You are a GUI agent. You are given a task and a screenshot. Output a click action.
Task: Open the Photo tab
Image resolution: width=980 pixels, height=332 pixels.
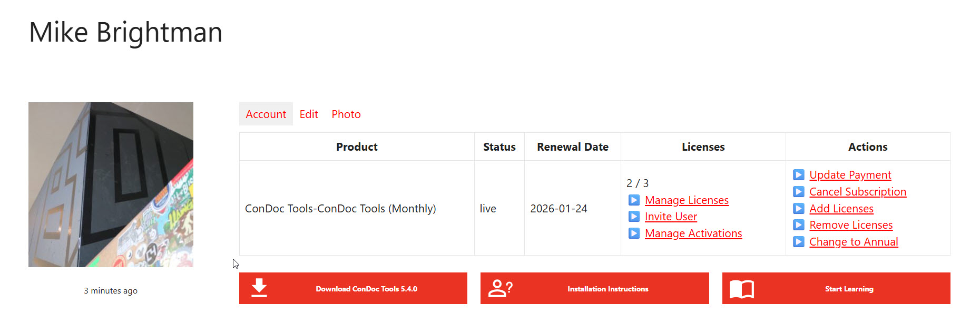(346, 114)
